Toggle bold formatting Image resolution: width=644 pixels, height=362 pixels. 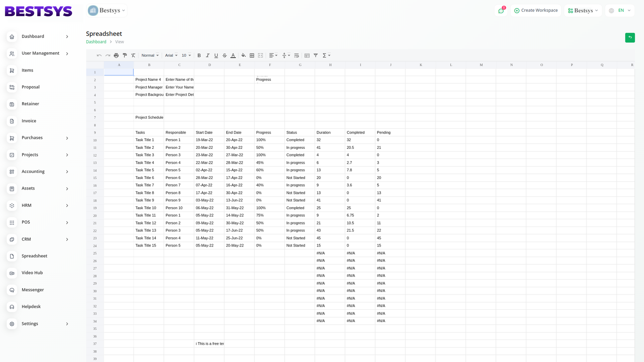[199, 56]
